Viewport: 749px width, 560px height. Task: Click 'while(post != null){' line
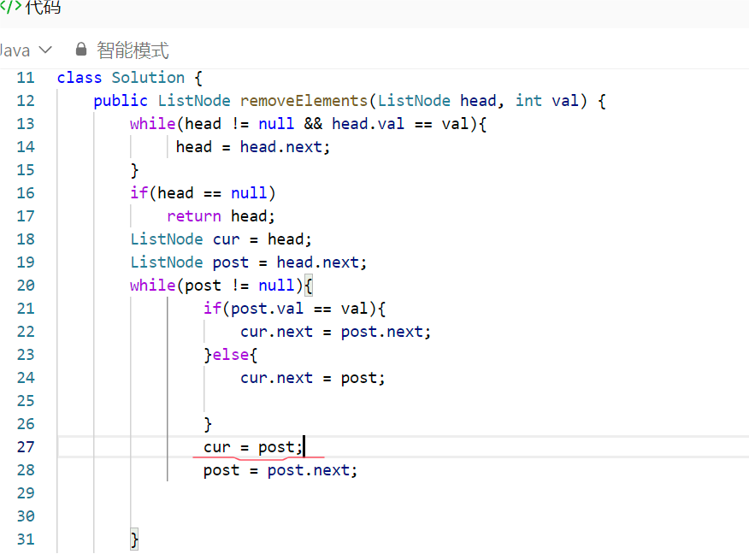(221, 286)
